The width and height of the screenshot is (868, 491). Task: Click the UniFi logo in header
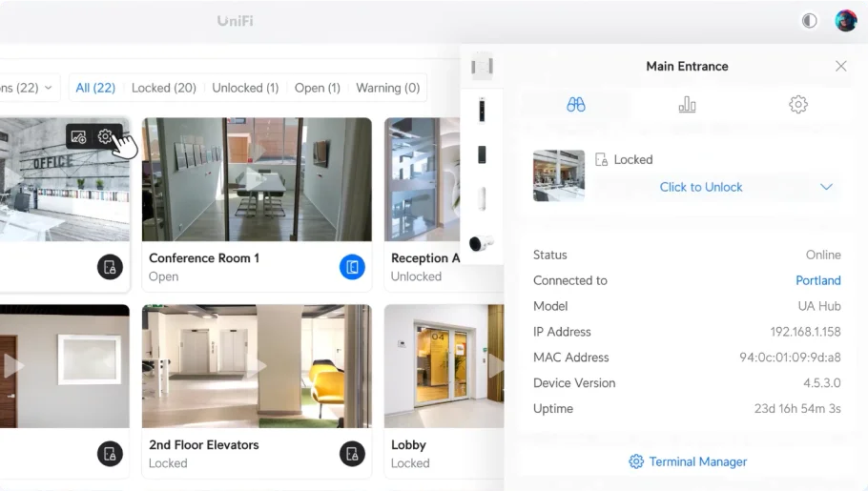[236, 21]
